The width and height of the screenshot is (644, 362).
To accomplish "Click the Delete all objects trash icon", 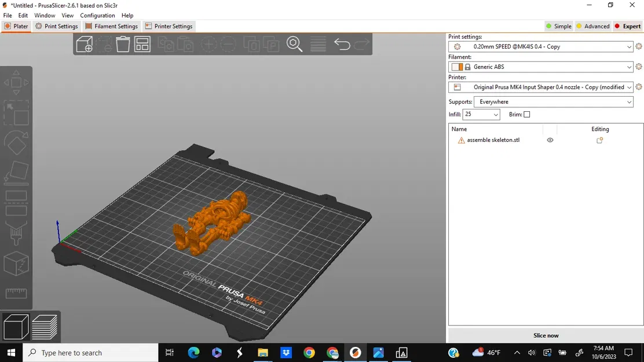I will coord(123,44).
